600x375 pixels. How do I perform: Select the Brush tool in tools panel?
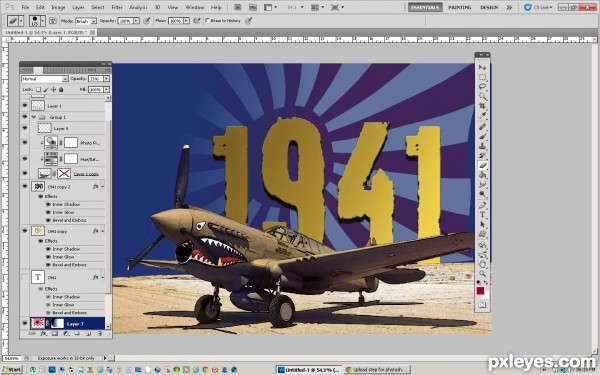tap(483, 136)
